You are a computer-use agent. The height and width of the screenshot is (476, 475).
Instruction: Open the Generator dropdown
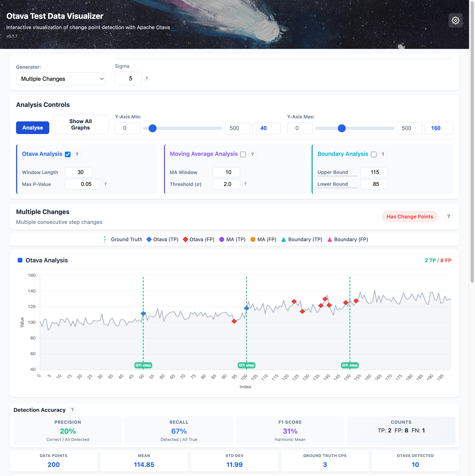61,79
